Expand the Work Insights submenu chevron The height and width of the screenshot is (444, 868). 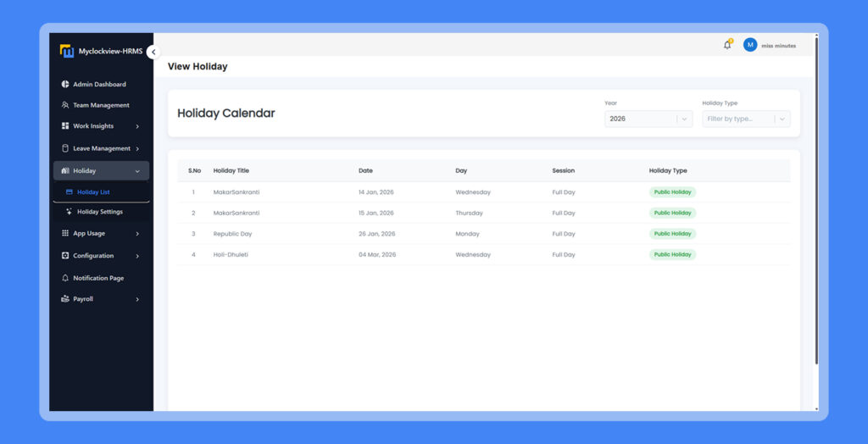137,126
